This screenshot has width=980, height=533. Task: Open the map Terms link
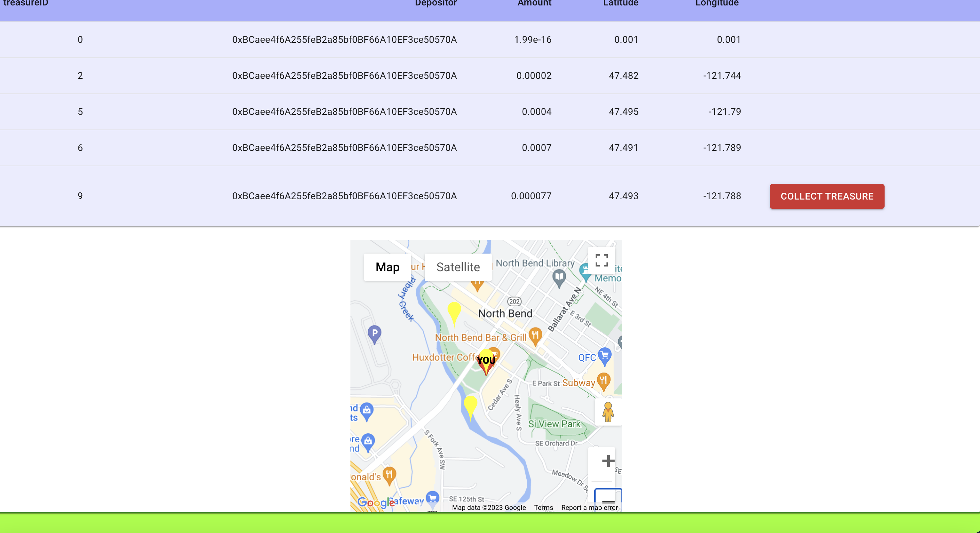pos(543,508)
